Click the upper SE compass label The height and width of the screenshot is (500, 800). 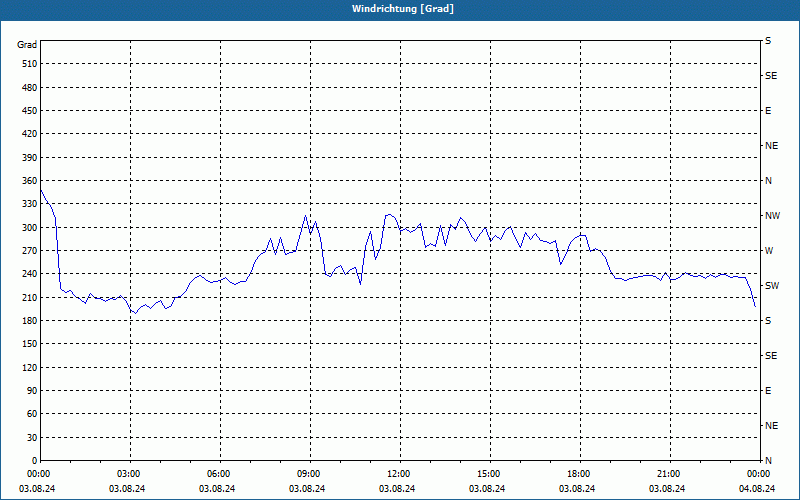coord(771,76)
